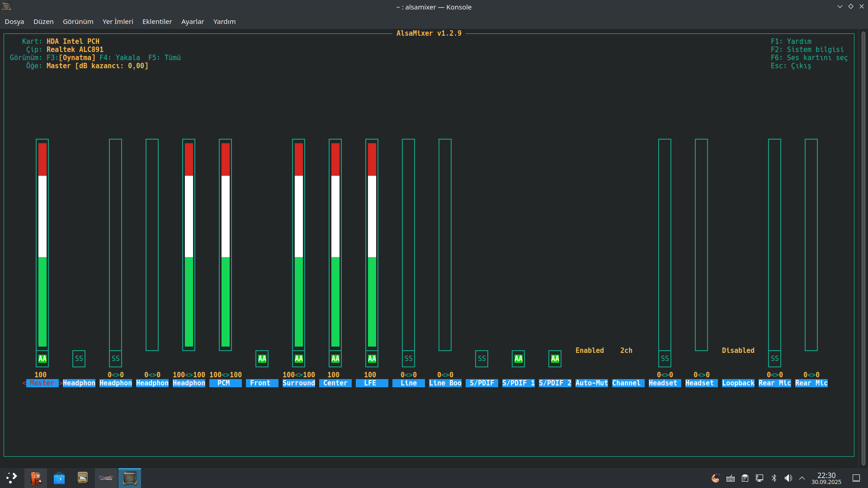Image resolution: width=868 pixels, height=488 pixels.
Task: Open the Görünüm menu
Action: (78, 22)
